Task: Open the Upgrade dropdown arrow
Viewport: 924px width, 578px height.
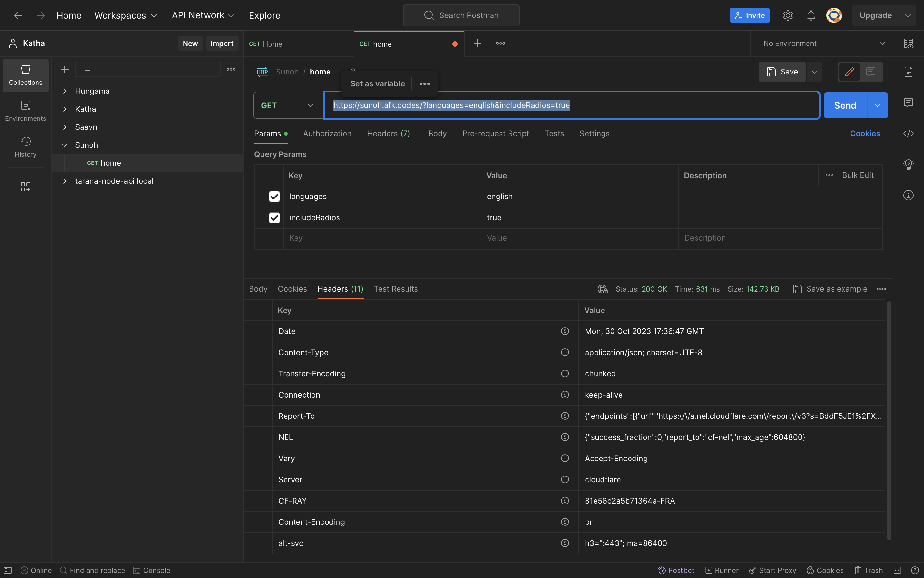Action: pos(908,15)
